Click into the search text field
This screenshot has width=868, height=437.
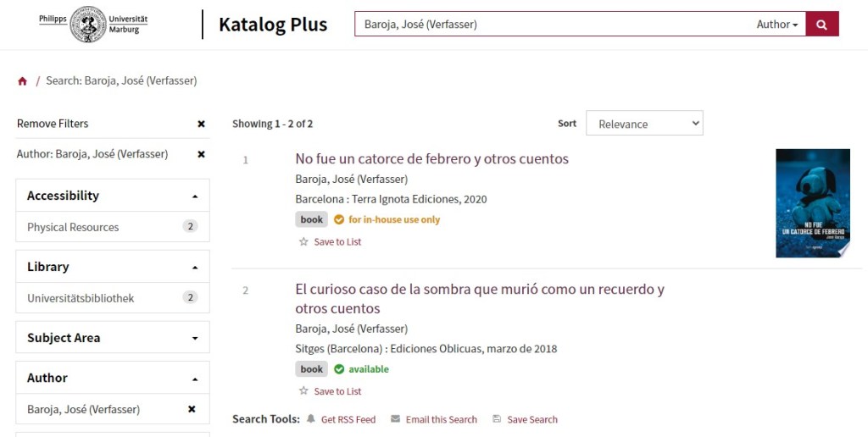[x=551, y=25]
